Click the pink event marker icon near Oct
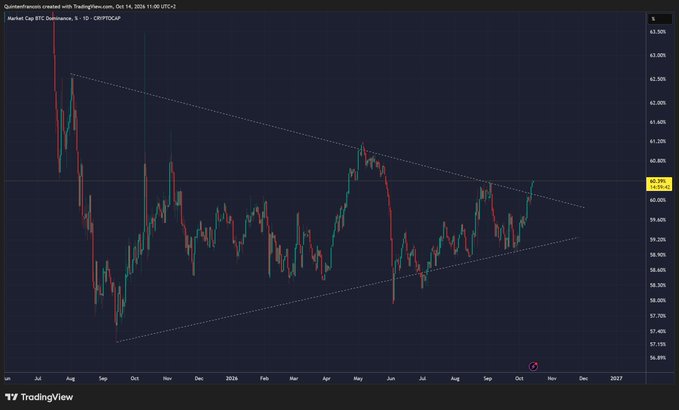The image size is (679, 410). pos(534,367)
